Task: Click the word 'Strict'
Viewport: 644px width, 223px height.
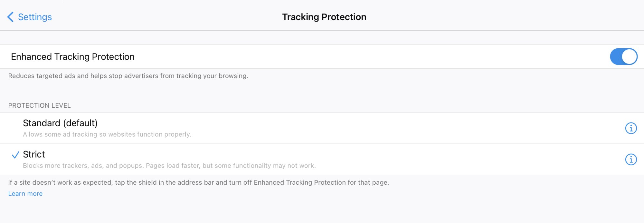Action: (x=34, y=154)
